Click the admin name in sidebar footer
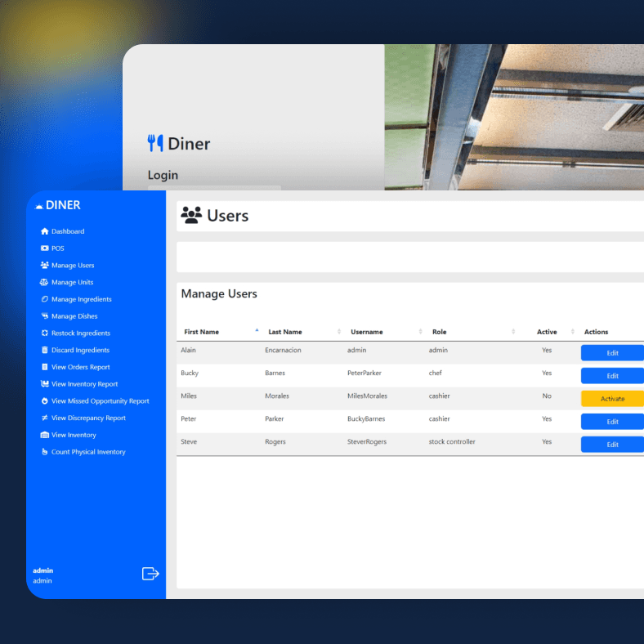Screen dimensions: 644x644 pyautogui.click(x=42, y=570)
